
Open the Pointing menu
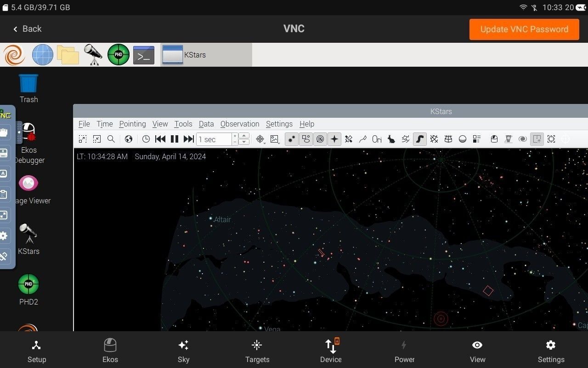132,124
